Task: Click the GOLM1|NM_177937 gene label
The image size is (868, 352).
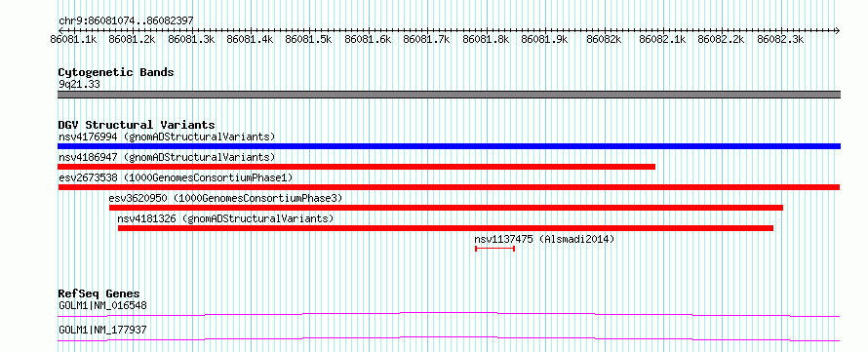Action: [x=102, y=330]
